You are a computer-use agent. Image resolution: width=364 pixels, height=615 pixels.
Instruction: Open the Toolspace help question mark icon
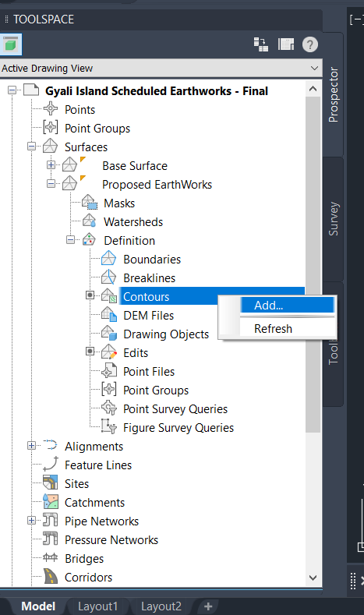(x=310, y=44)
